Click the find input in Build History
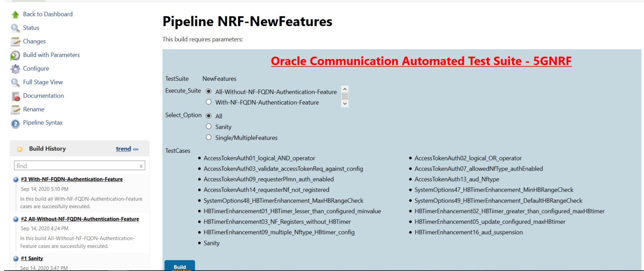The image size is (644, 271). coord(79,166)
